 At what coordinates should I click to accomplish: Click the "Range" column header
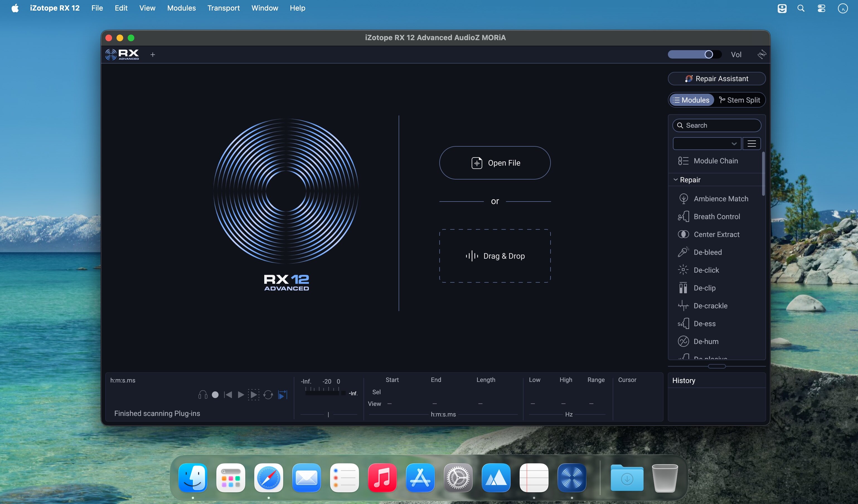[x=596, y=380]
